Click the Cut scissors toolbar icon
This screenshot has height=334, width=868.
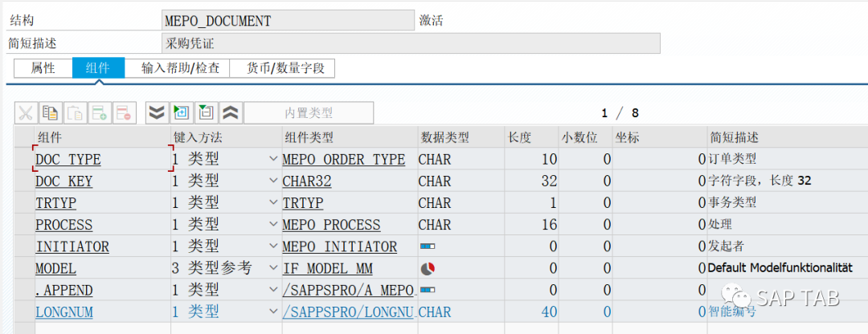click(x=26, y=113)
